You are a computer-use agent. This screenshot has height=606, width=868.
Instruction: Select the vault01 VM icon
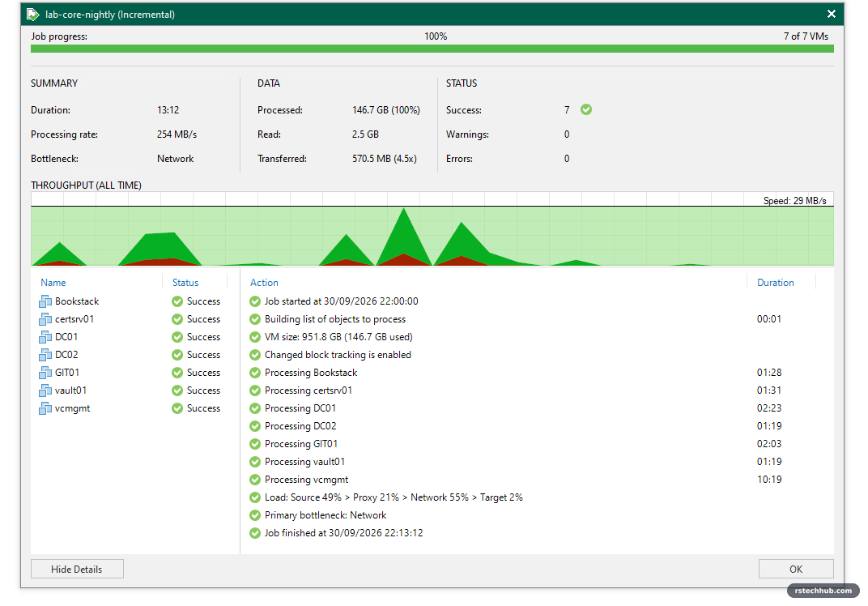click(x=45, y=390)
